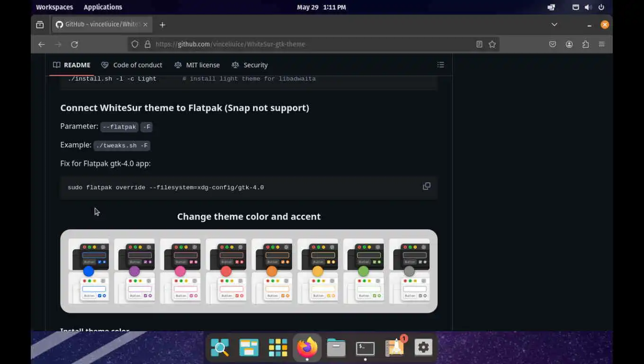The width and height of the screenshot is (644, 364).
Task: Open Terminal from the dock
Action: (x=365, y=348)
